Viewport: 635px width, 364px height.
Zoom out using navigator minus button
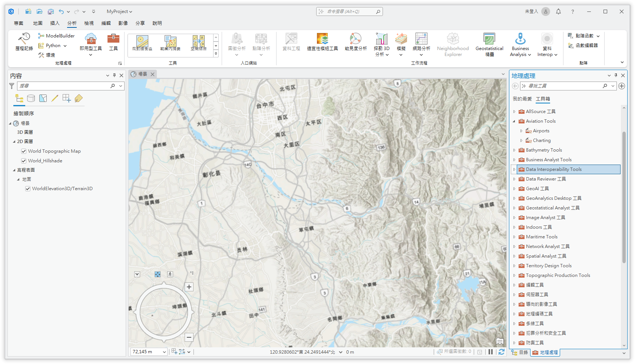pyautogui.click(x=189, y=337)
